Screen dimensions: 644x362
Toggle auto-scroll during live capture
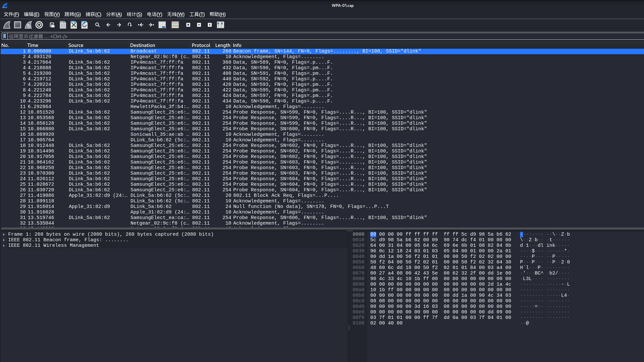point(162,25)
